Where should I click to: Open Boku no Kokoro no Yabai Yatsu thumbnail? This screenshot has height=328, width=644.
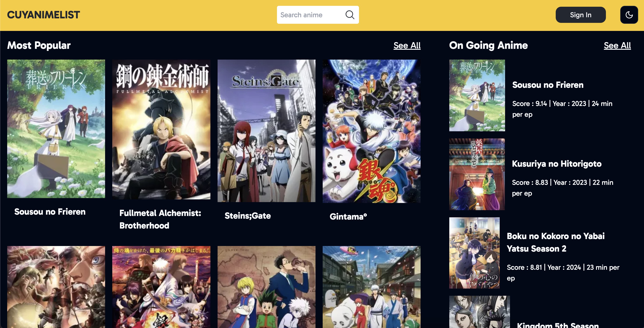pyautogui.click(x=475, y=253)
